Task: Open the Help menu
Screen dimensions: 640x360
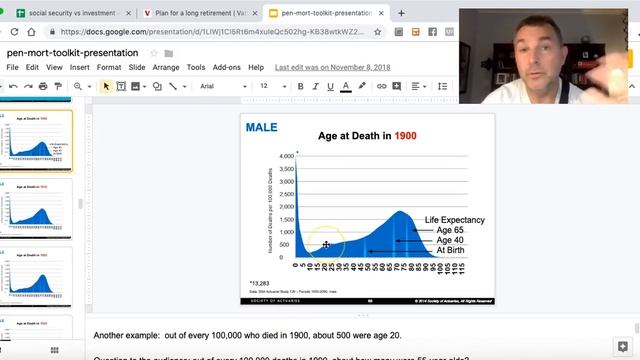Action: pyautogui.click(x=256, y=67)
